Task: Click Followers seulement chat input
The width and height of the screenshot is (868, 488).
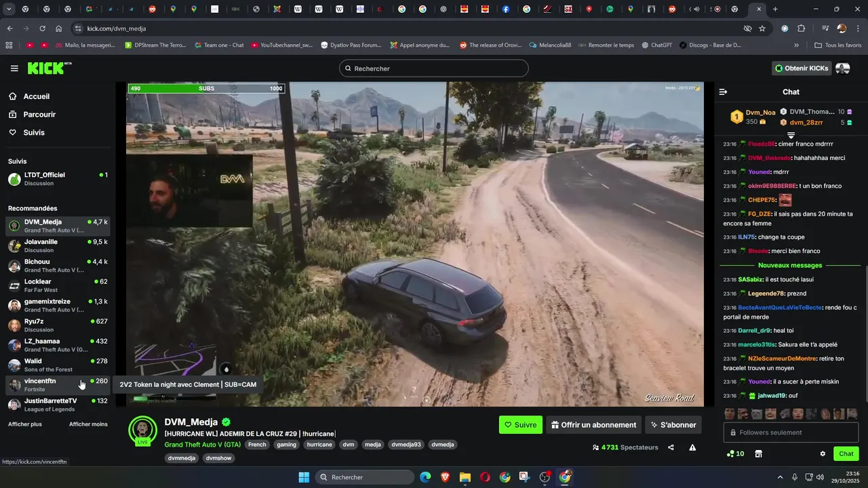Action: [x=791, y=432]
